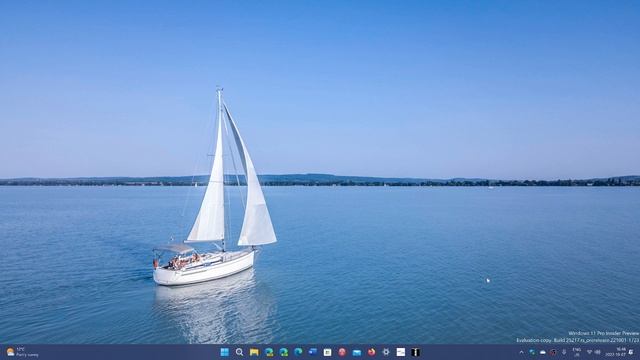640x360 pixels.
Task: Open the OneDrive cloud tray icon
Action: [543, 352]
